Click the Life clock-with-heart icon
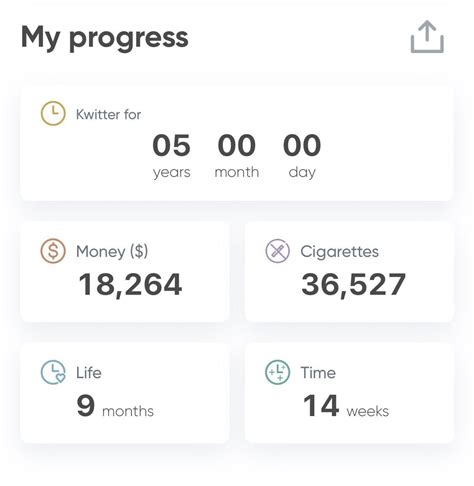The height and width of the screenshot is (486, 474). (x=53, y=372)
